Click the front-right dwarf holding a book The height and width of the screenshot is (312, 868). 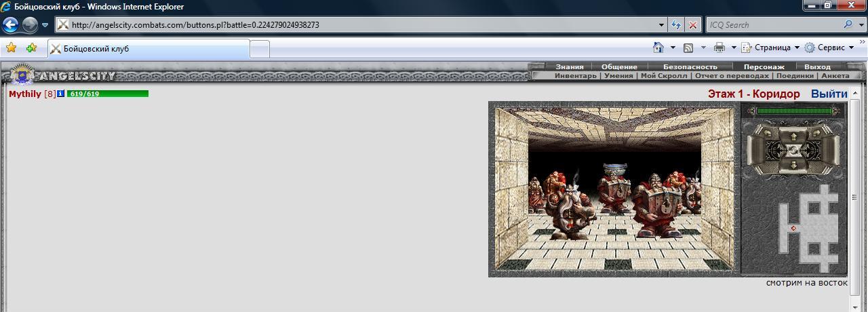point(658,206)
